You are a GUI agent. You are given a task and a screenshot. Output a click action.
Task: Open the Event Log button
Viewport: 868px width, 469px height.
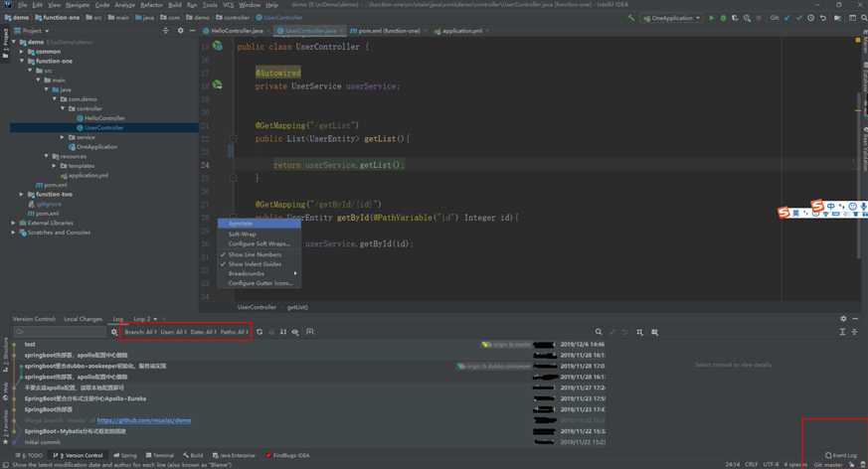click(x=841, y=455)
